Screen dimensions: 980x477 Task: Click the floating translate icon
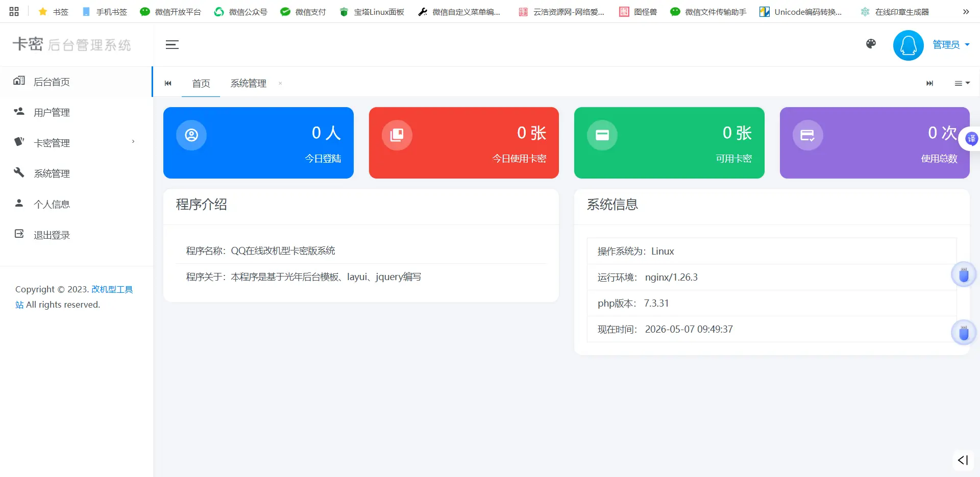tap(971, 139)
